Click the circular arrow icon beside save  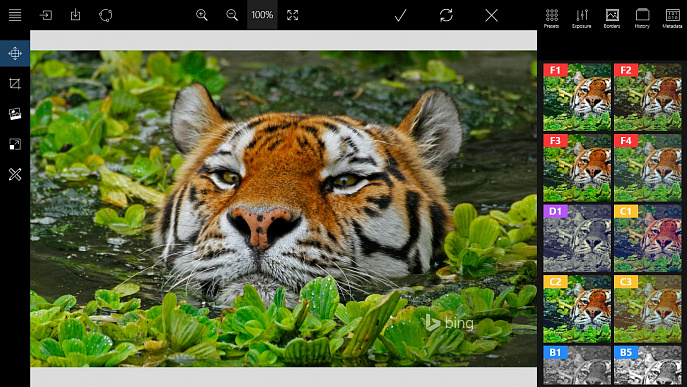(x=106, y=15)
